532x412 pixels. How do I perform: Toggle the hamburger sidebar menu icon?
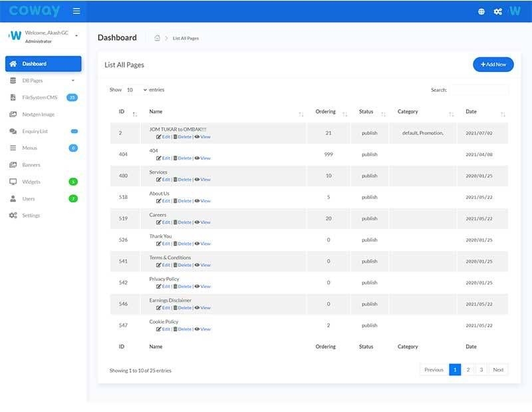(x=76, y=11)
